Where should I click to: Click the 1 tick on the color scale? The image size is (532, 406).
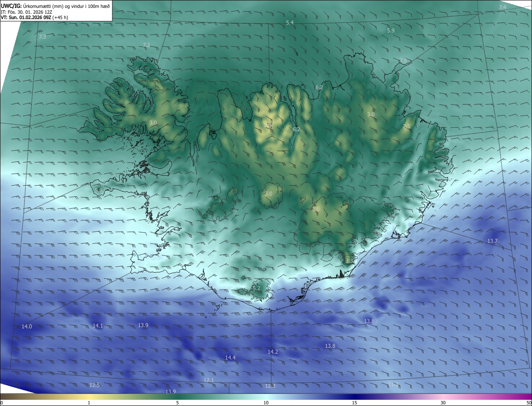tap(89, 403)
